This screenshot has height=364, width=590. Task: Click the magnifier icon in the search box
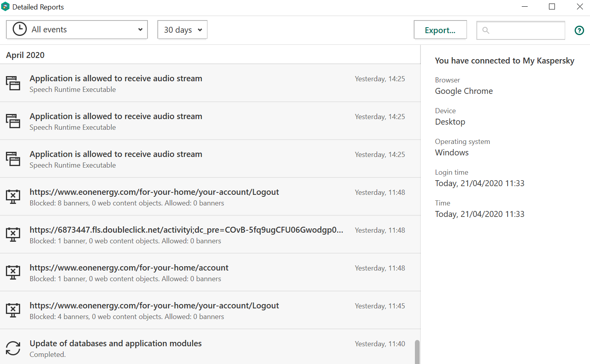(x=486, y=30)
